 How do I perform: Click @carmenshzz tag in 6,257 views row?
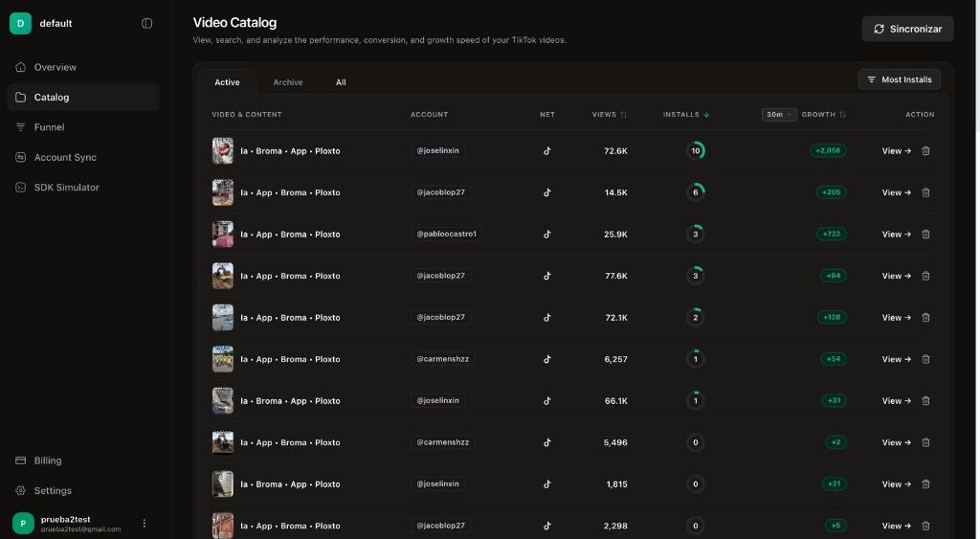(x=442, y=359)
